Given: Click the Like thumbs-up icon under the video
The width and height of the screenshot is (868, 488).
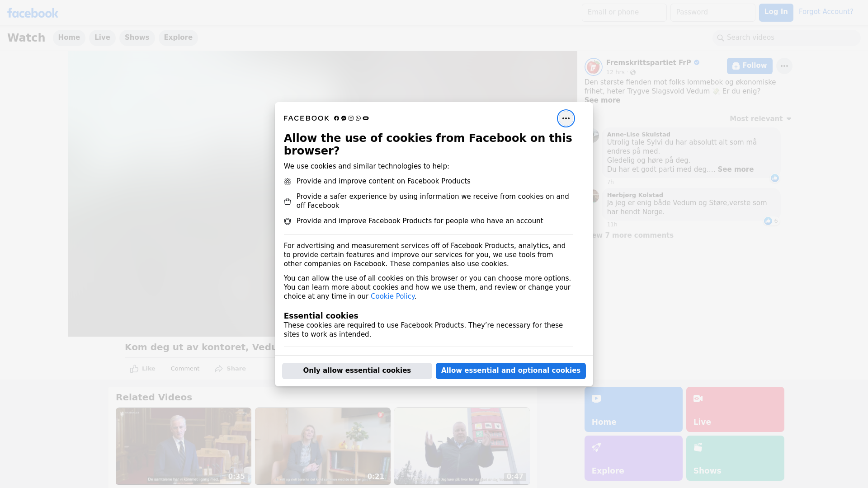Looking at the screenshot, I should pyautogui.click(x=134, y=369).
